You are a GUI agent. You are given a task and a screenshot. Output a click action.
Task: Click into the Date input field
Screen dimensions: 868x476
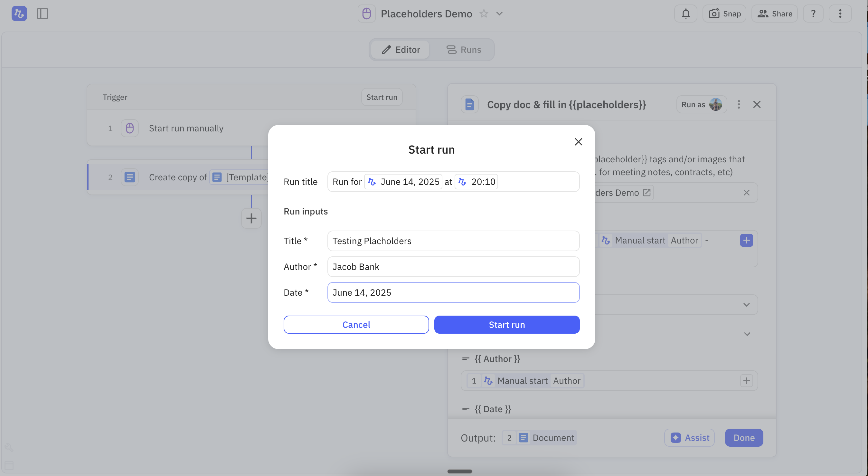[x=453, y=292]
